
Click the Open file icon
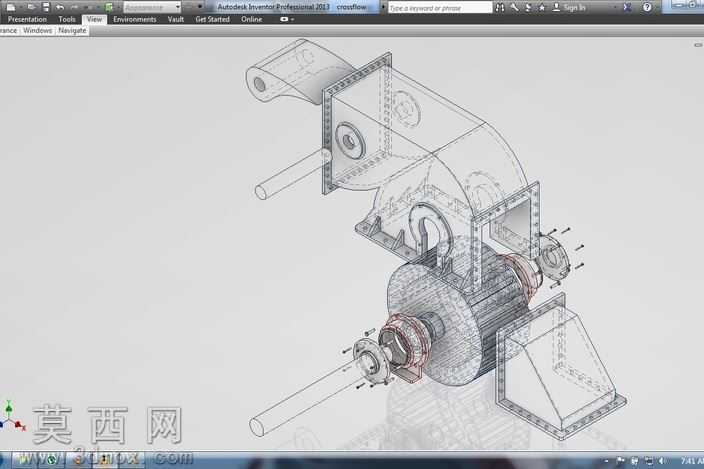[x=31, y=7]
